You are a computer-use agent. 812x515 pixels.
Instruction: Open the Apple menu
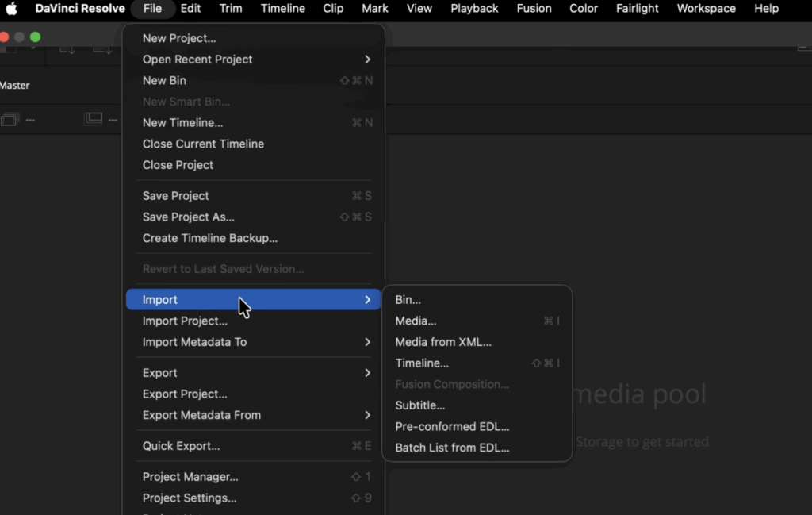tap(12, 9)
